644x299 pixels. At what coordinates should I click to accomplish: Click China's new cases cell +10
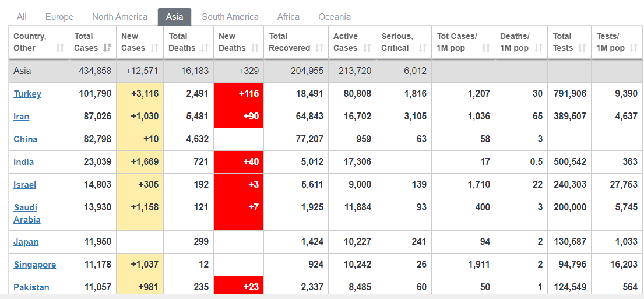click(140, 139)
